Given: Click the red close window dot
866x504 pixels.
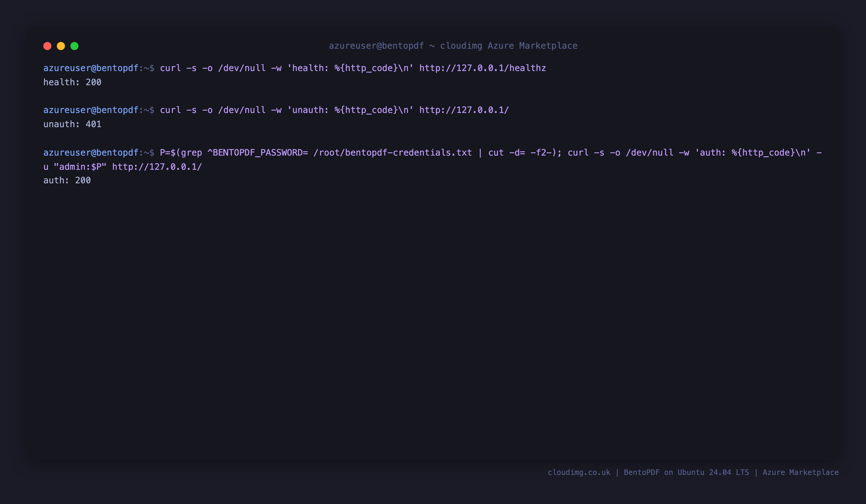Looking at the screenshot, I should coord(47,46).
